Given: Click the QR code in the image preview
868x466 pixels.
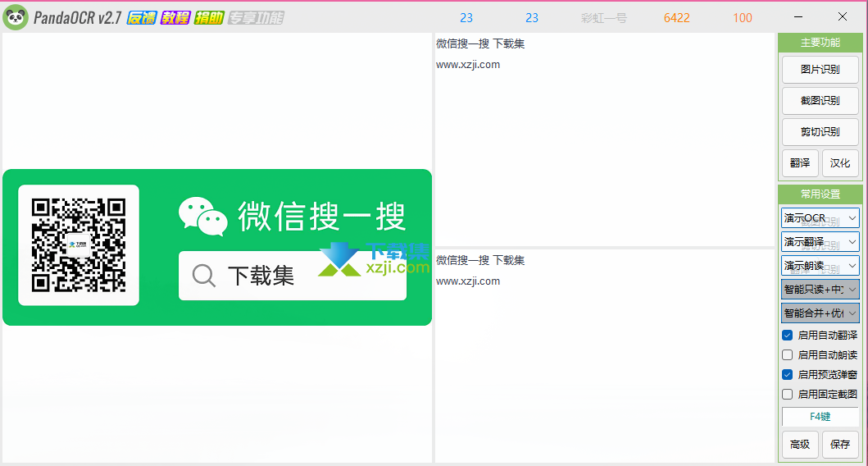Looking at the screenshot, I should click(79, 245).
